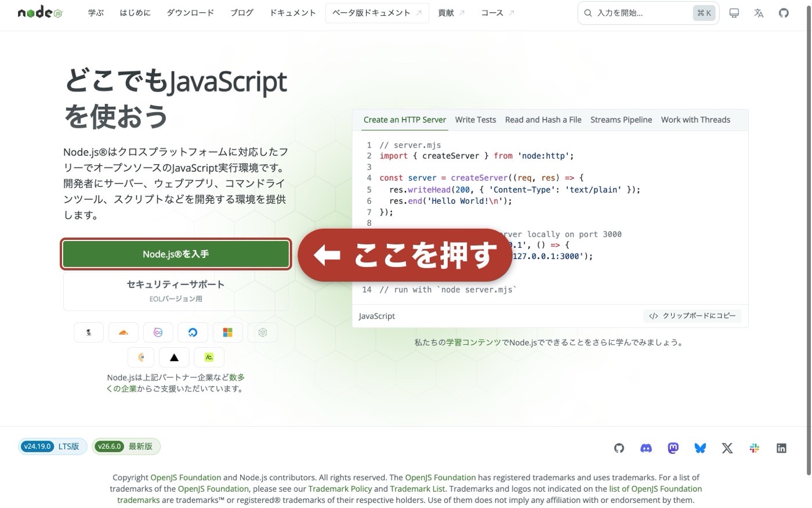Toggle the site color theme icon
This screenshot has width=812, height=508.
click(x=734, y=13)
